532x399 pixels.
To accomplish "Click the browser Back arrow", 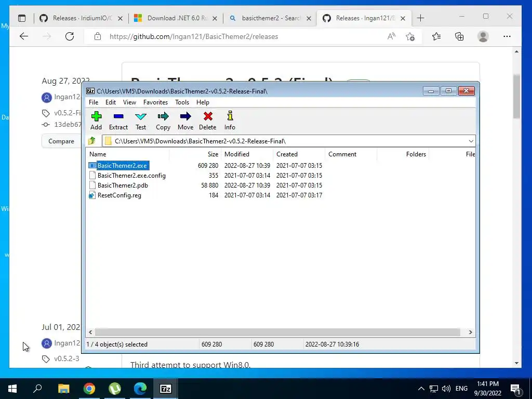I will click(24, 36).
